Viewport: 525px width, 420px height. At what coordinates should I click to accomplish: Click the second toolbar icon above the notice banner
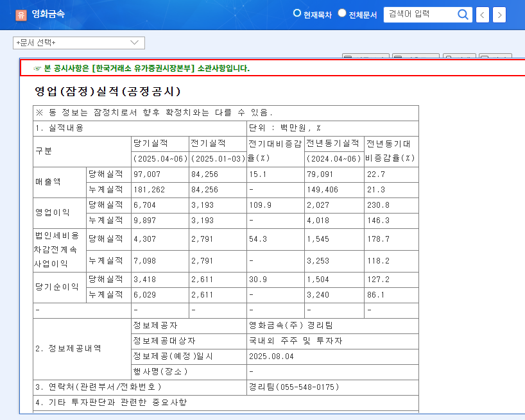415,56
